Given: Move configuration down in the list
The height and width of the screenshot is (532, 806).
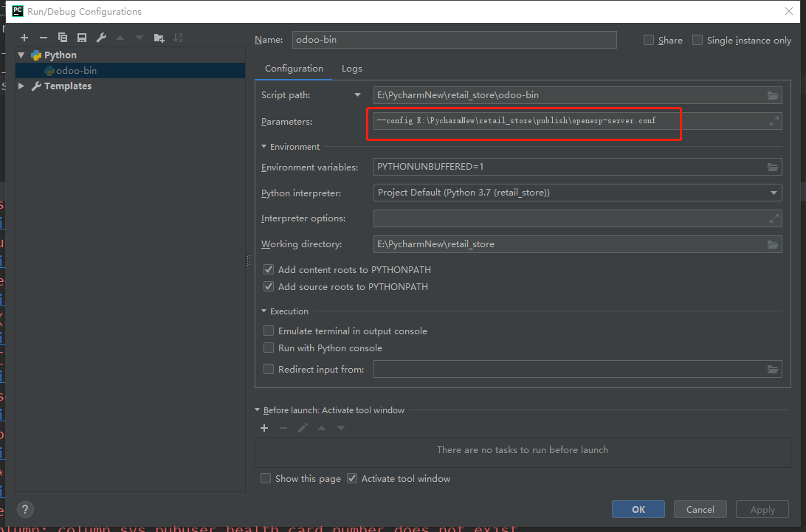Looking at the screenshot, I should 139,38.
